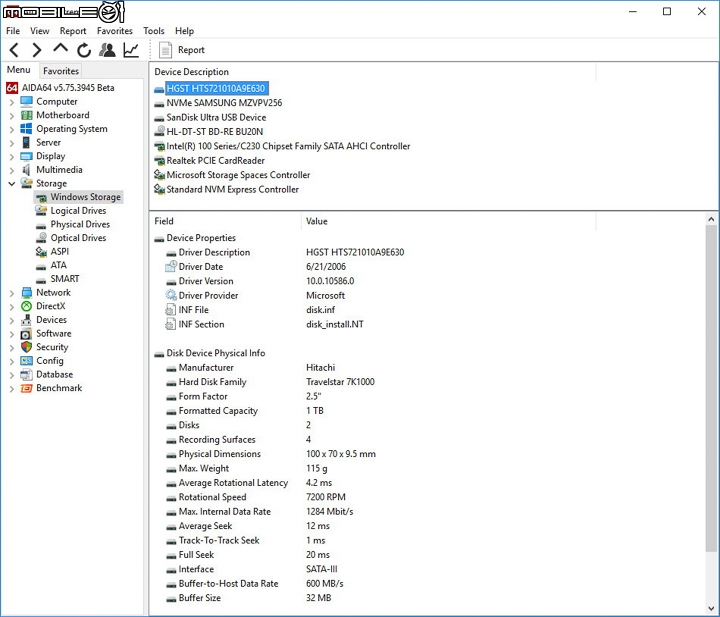Click the Devices icon in tree
720x617 pixels.
[x=27, y=320]
